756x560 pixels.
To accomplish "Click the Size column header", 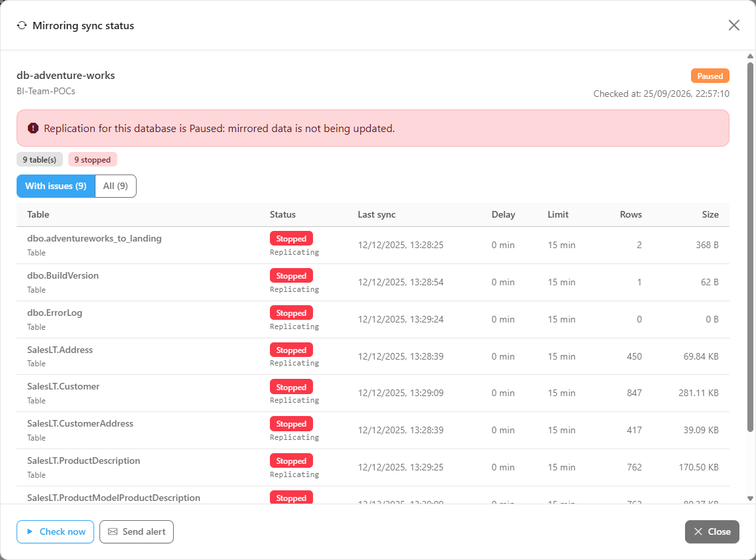I will (x=710, y=214).
